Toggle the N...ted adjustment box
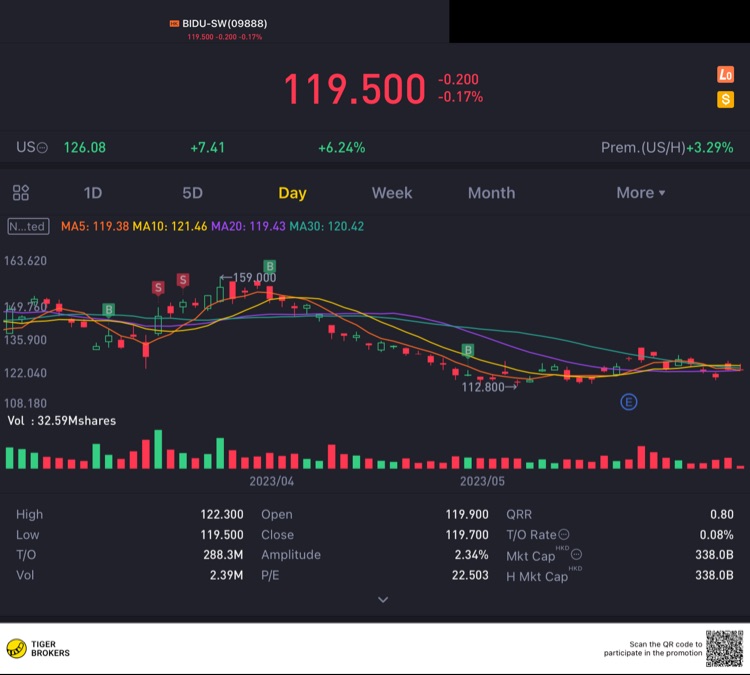750x675 pixels. 28,226
